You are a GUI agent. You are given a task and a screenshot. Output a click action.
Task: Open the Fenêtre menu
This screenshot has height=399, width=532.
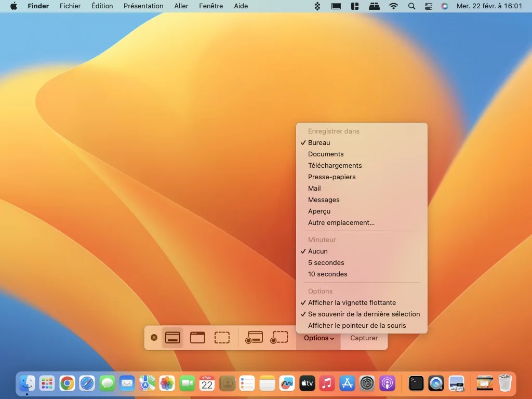tap(211, 6)
